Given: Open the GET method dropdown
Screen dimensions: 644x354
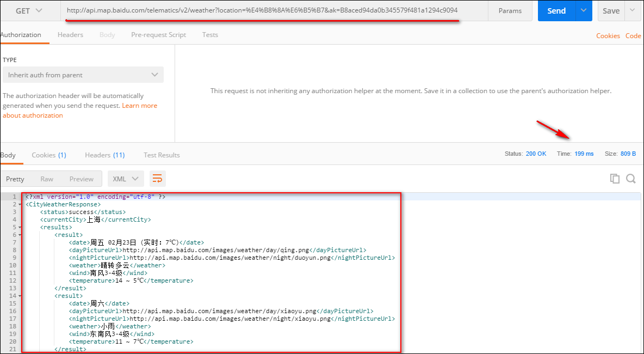Looking at the screenshot, I should 29,11.
